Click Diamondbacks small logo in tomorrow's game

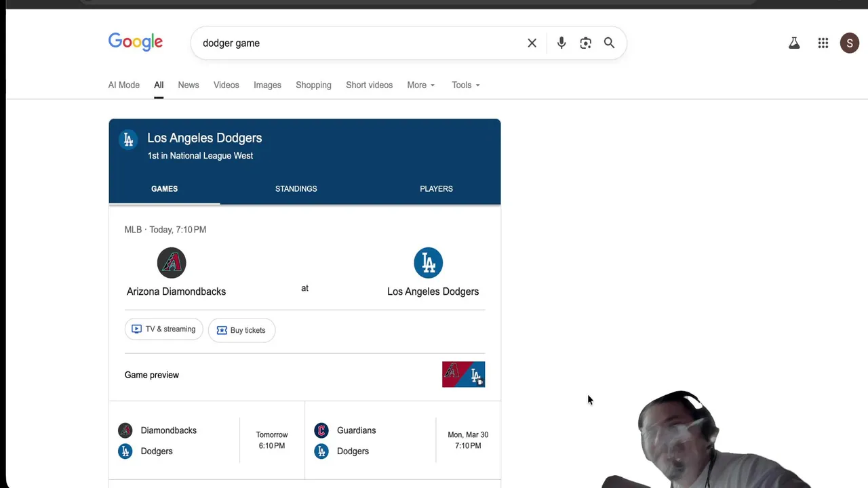tap(125, 430)
